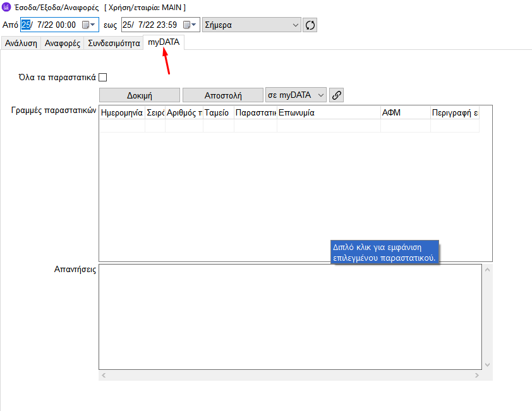Open the calendar picker in the εως date field
Viewport: 532px width, 411px height.
click(190, 25)
